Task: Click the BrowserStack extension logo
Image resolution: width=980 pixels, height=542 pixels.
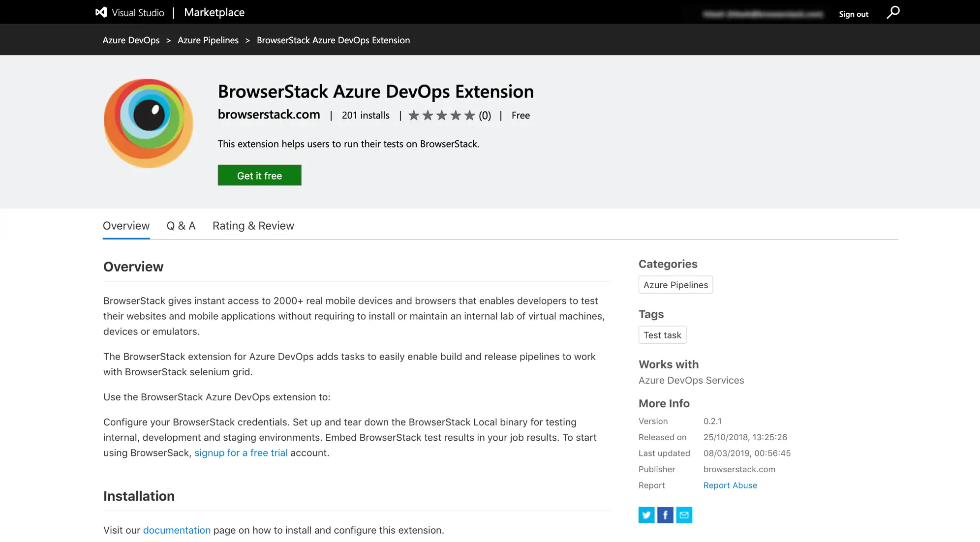Action: click(x=148, y=123)
